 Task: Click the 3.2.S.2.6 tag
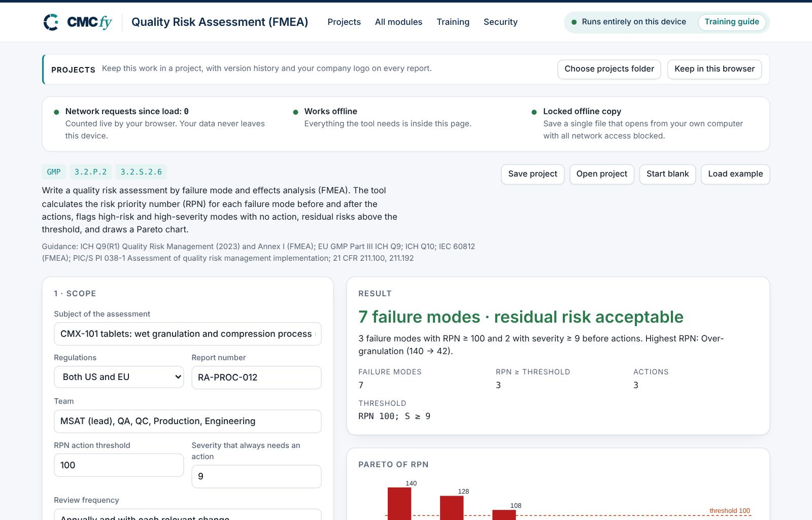pyautogui.click(x=141, y=172)
